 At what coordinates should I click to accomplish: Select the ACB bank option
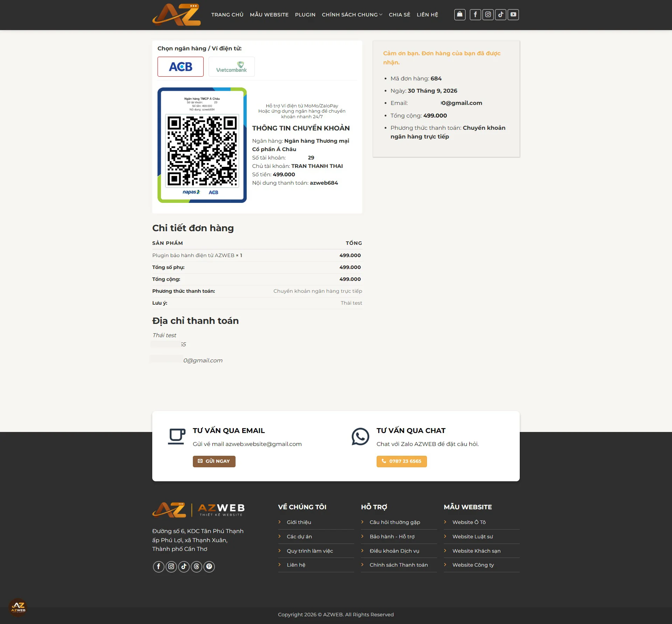coord(181,66)
